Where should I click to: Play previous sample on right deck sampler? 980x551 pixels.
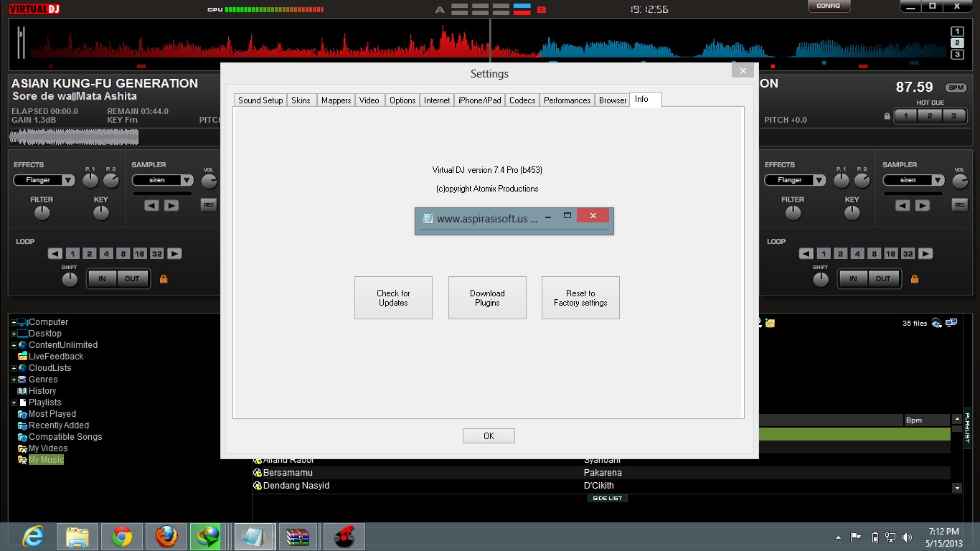click(x=903, y=206)
